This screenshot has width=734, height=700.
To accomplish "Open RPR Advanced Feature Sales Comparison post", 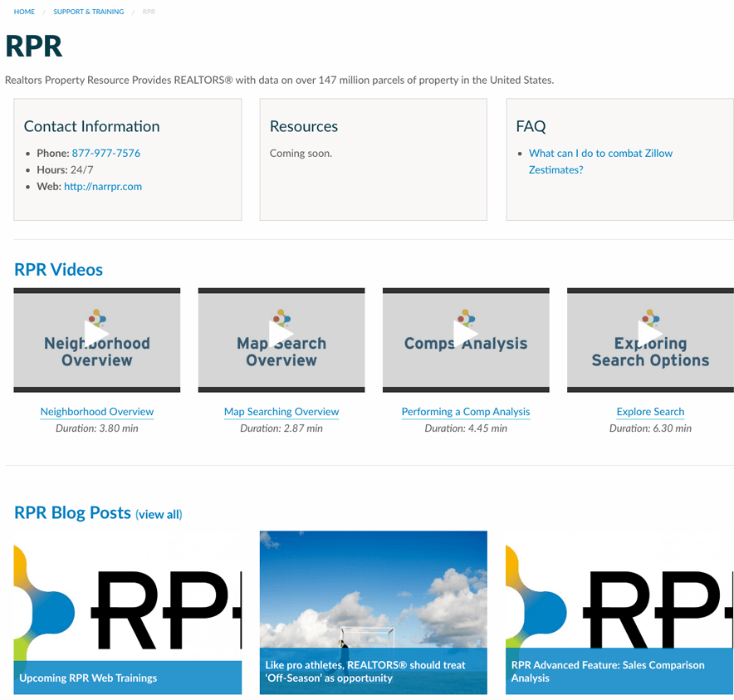I will click(619, 613).
